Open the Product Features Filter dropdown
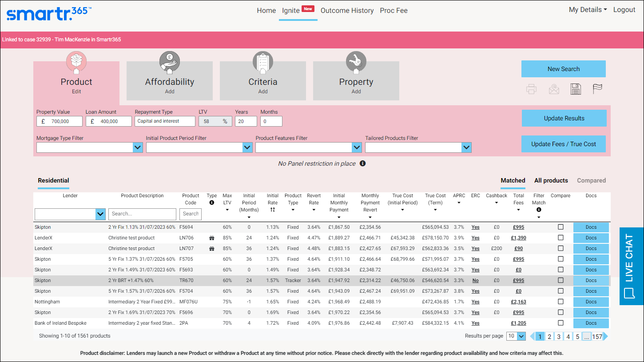This screenshot has height=362, width=644. (309, 147)
